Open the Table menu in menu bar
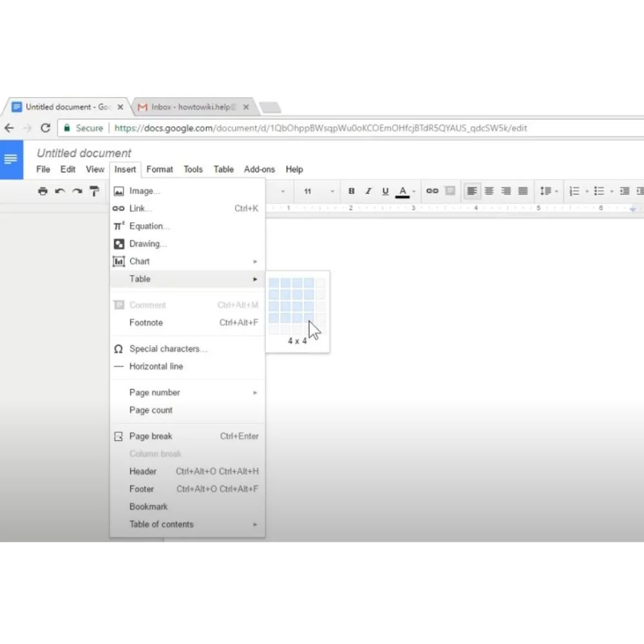 point(223,169)
